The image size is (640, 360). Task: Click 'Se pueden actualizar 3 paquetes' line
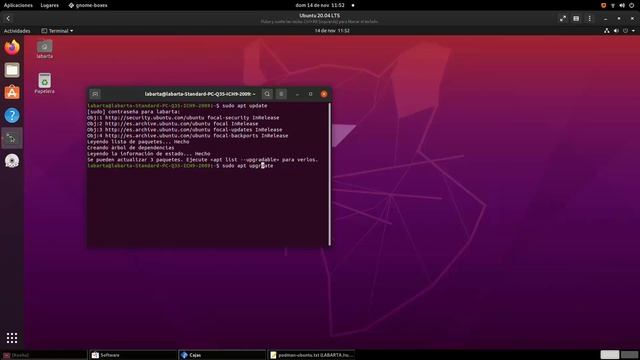(x=202, y=160)
